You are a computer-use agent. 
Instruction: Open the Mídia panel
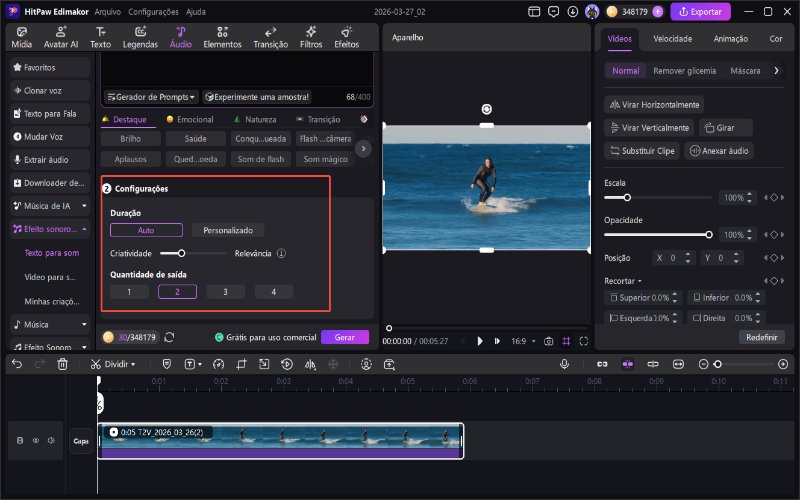tap(21, 38)
